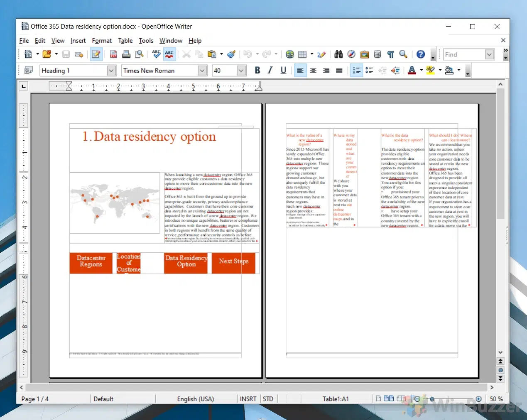Apply yellow highlighting color

pyautogui.click(x=431, y=71)
